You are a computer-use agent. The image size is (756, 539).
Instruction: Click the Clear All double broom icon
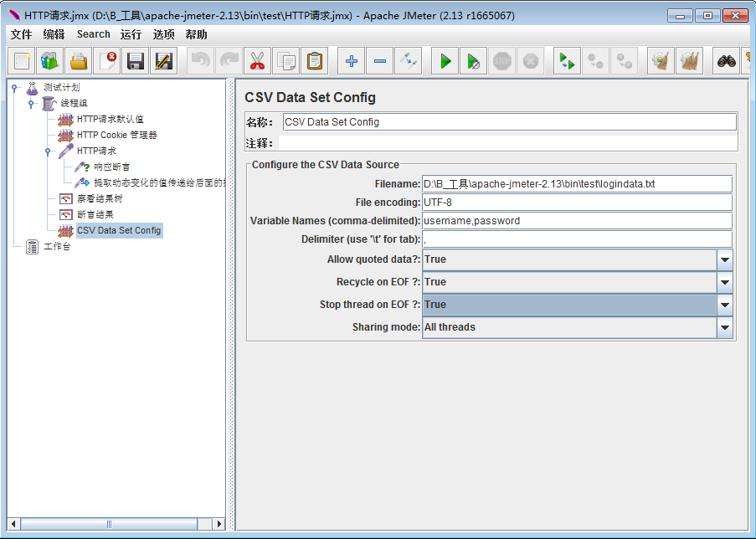coord(689,61)
